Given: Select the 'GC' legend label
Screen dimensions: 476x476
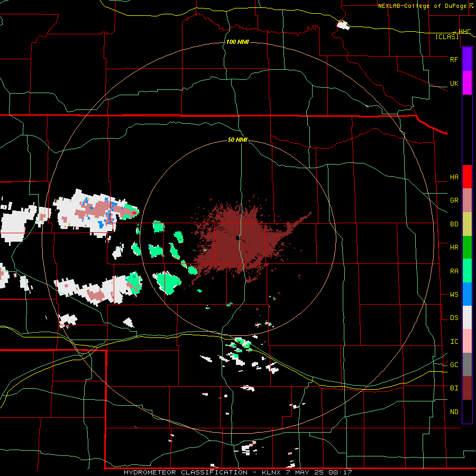Looking at the screenshot, I should click(x=454, y=365).
